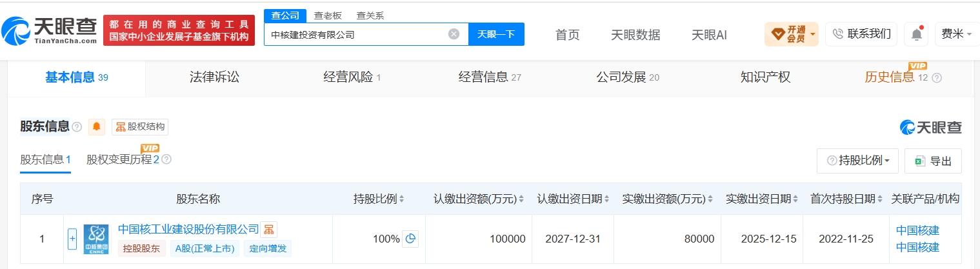Viewport: 980px width, 269px height.
Task: Click the 控股股东 tag
Action: pyautogui.click(x=141, y=248)
